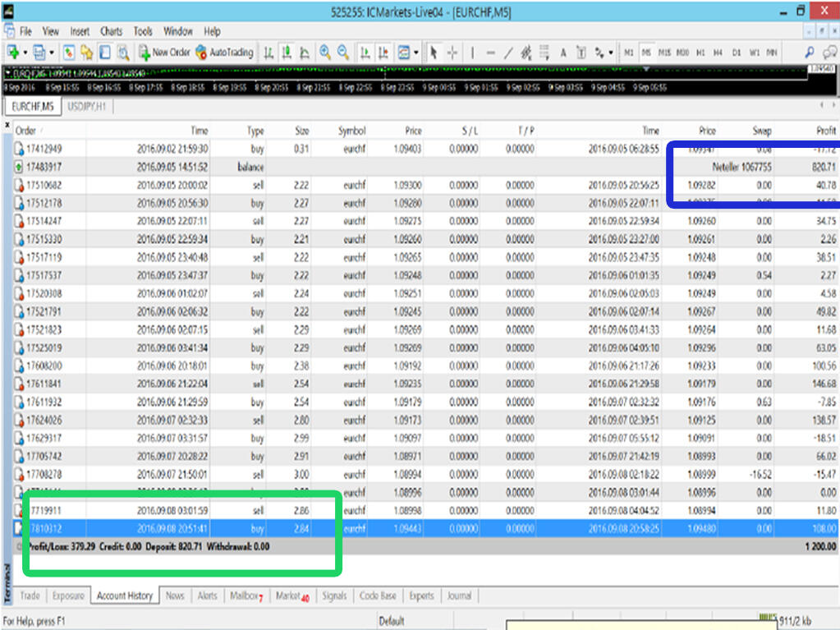Click the Profiles toolbar icon
This screenshot has height=630, width=840.
click(x=39, y=53)
